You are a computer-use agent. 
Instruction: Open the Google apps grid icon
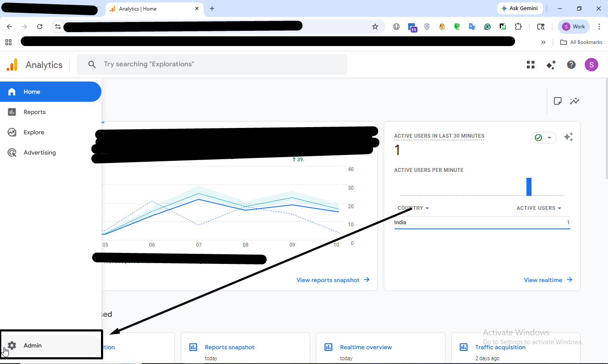coord(531,65)
